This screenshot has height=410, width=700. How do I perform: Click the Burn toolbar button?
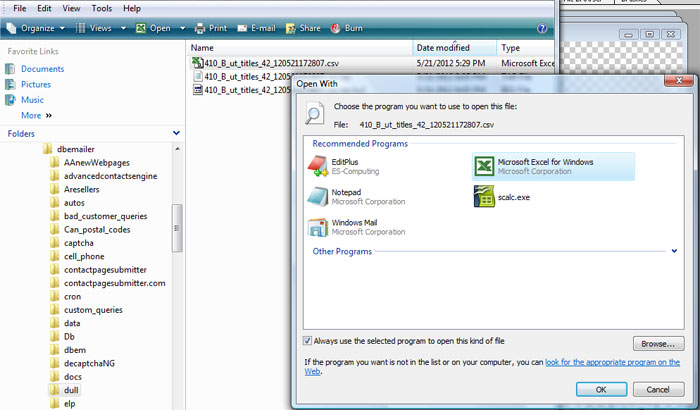click(x=346, y=28)
